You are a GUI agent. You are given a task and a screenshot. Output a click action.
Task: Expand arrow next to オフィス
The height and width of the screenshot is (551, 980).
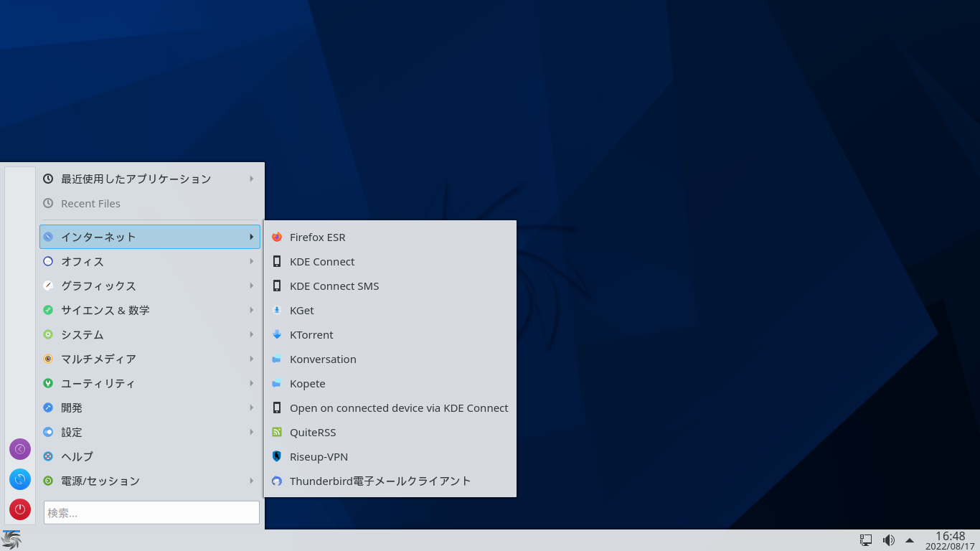coord(251,262)
